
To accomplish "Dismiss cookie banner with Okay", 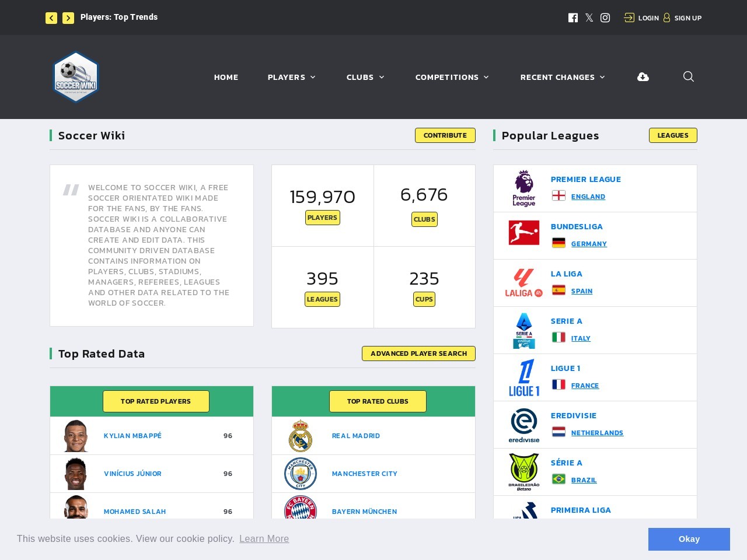I will [689, 539].
